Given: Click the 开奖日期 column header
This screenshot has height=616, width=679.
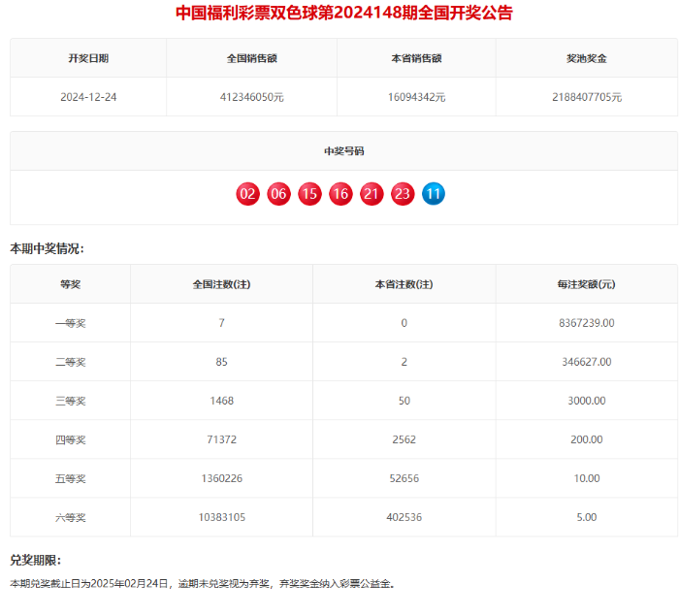Looking at the screenshot, I should (88, 58).
